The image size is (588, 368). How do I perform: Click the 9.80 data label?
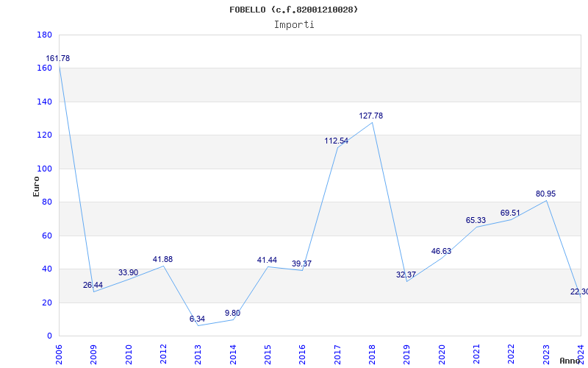click(x=232, y=314)
